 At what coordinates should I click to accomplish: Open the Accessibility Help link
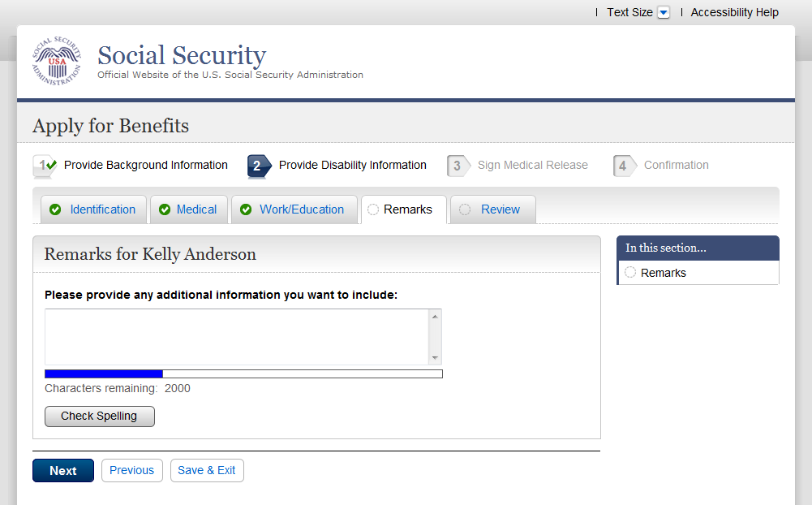[734, 12]
